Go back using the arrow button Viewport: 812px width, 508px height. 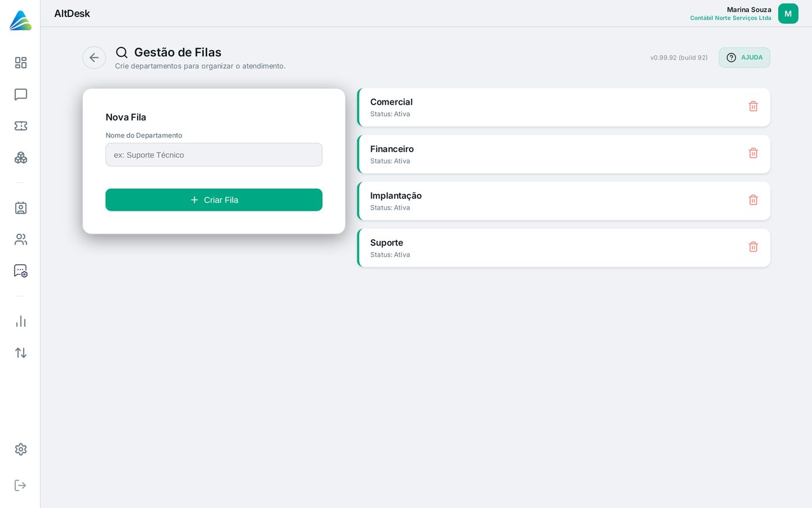[x=94, y=57]
